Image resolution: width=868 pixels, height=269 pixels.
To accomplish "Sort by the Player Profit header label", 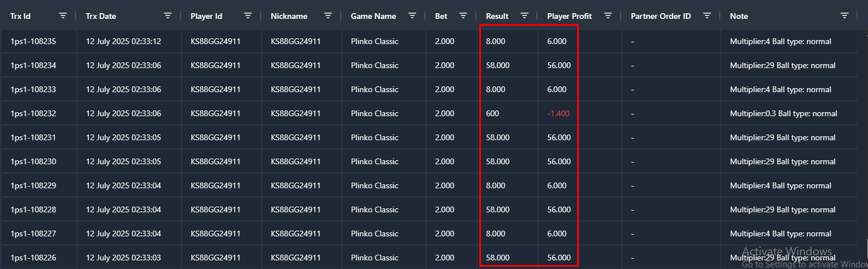I will [x=570, y=16].
